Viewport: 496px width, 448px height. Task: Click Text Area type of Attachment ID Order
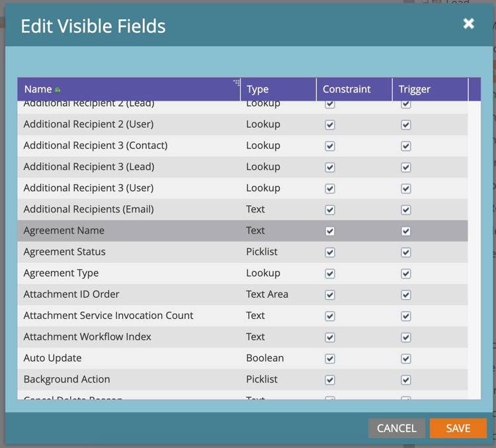pyautogui.click(x=267, y=294)
